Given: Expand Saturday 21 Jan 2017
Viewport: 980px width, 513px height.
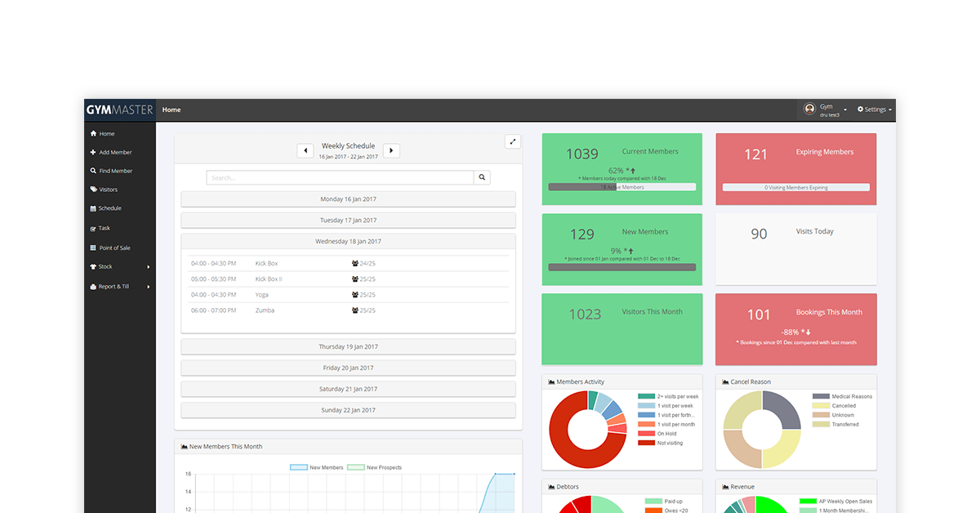Looking at the screenshot, I should click(x=348, y=390).
